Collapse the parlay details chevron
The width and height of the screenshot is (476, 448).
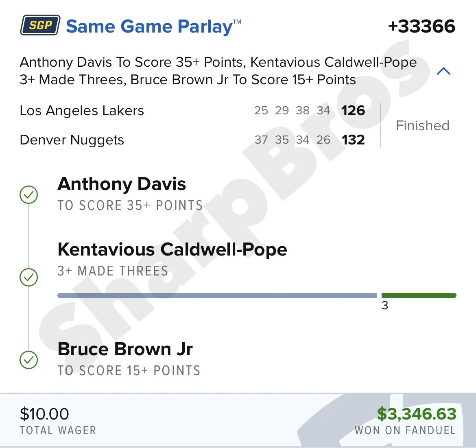point(443,71)
